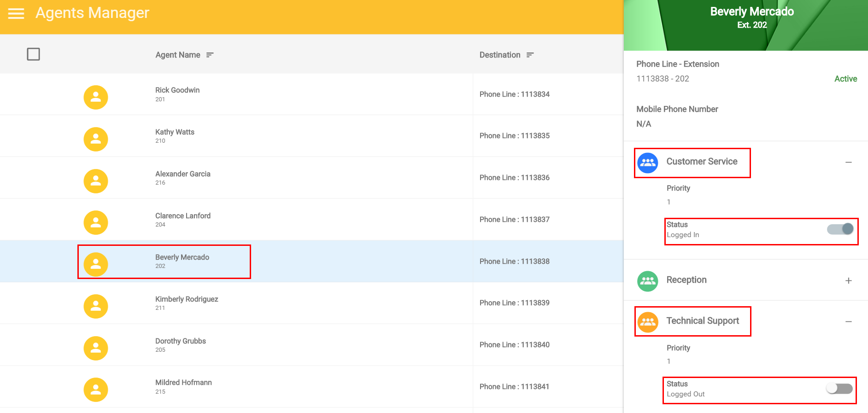Image resolution: width=868 pixels, height=413 pixels.
Task: Click Beverly Mercado's avatar icon
Action: 96,264
